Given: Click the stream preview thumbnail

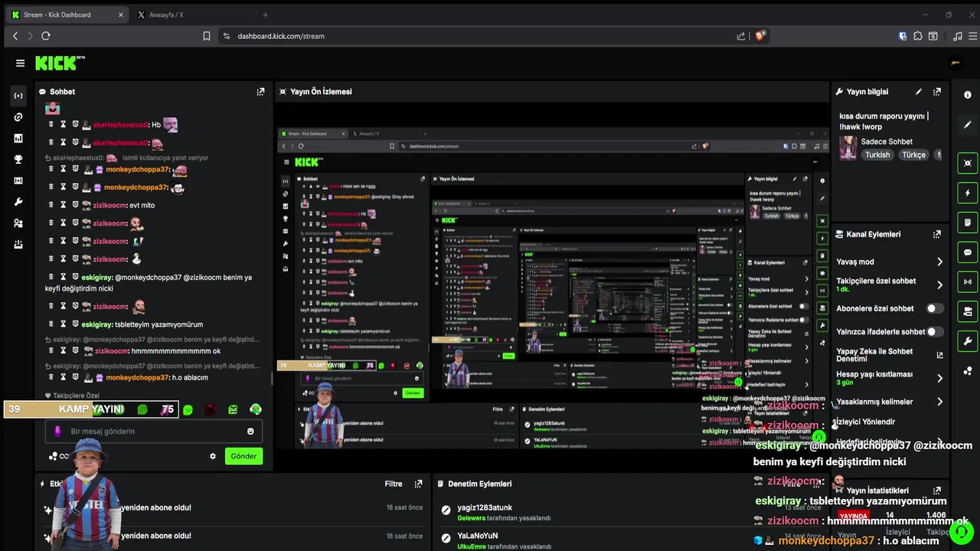Looking at the screenshot, I should (x=553, y=288).
